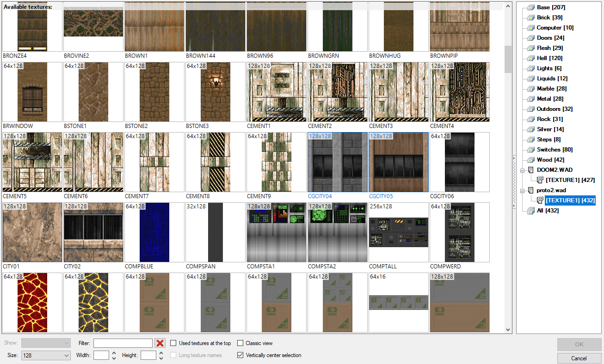Choose the BRWINDOW texture
Screen dimensions: 604x364
tap(32, 92)
